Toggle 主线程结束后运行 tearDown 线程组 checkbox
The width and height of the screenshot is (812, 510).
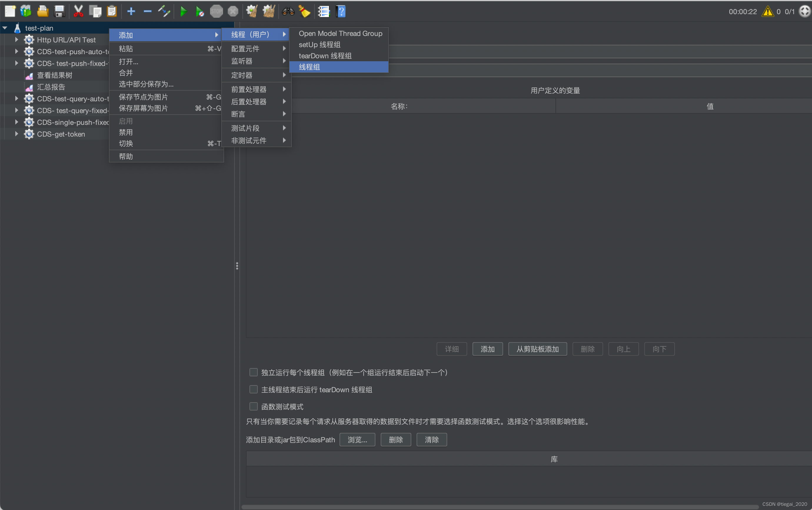253,389
